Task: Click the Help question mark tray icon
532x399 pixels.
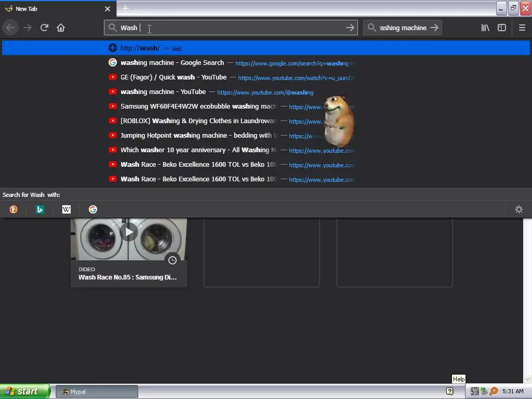Action: [449, 392]
